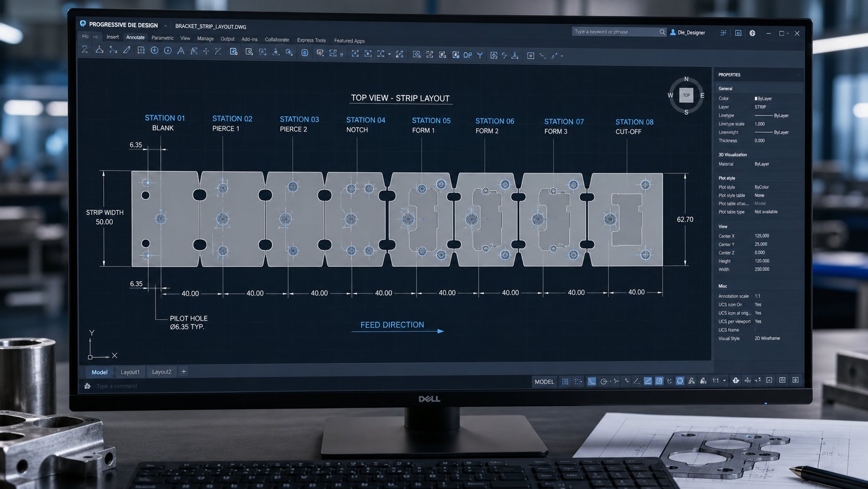The width and height of the screenshot is (868, 489).
Task: Toggle ortho mode L-shaped icon
Action: tap(591, 381)
